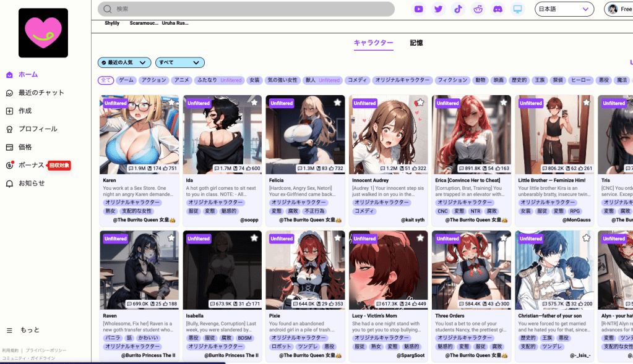Open the YouTube link icon
633x364 pixels.
[x=419, y=9]
